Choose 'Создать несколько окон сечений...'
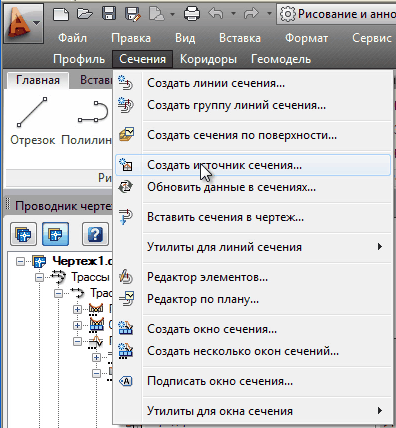This screenshot has height=428, width=396. [253, 351]
